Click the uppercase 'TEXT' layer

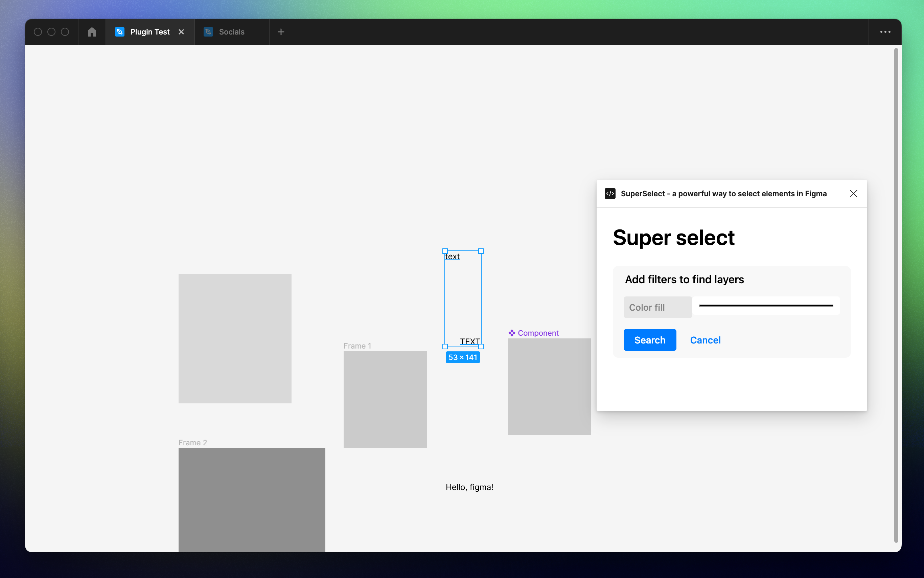470,341
